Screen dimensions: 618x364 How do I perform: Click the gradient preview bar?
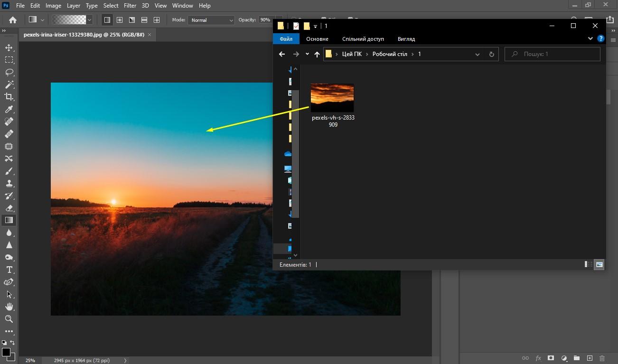69,20
